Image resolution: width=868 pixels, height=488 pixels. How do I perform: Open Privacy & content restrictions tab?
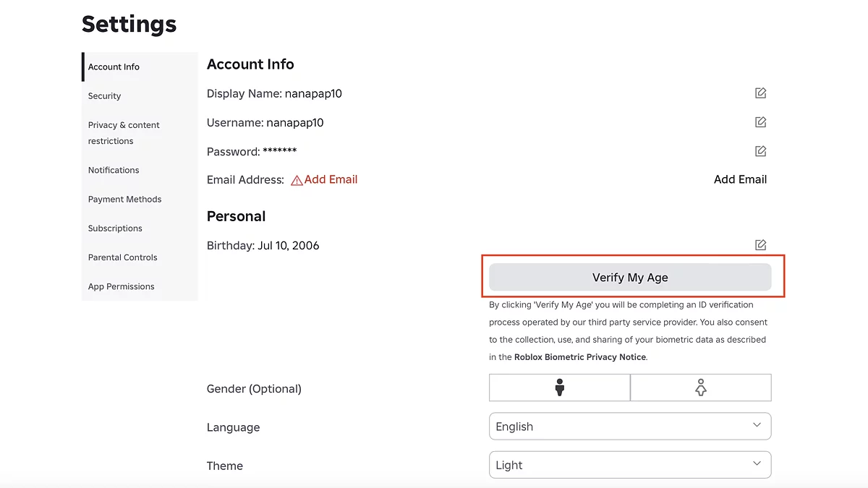pos(140,133)
